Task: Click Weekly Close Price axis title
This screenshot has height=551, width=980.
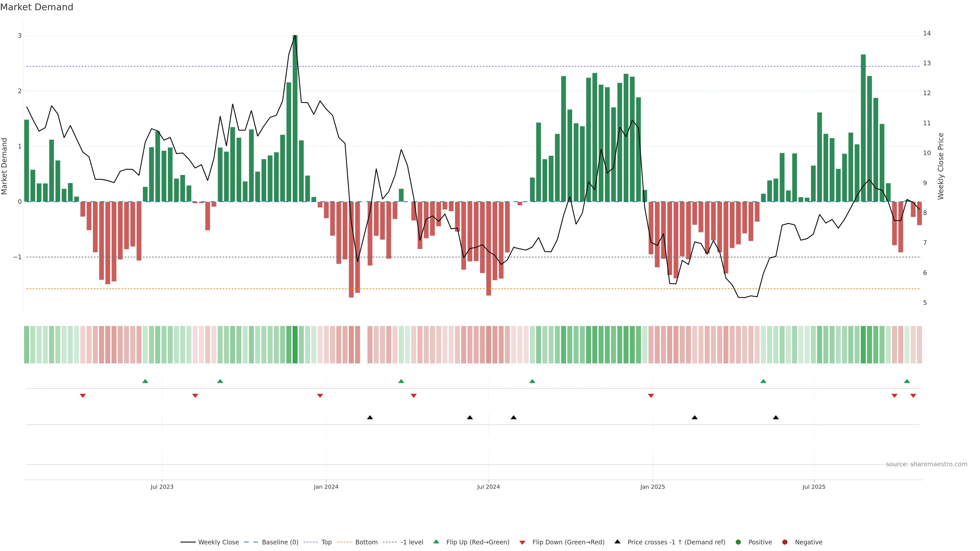Action: point(941,166)
